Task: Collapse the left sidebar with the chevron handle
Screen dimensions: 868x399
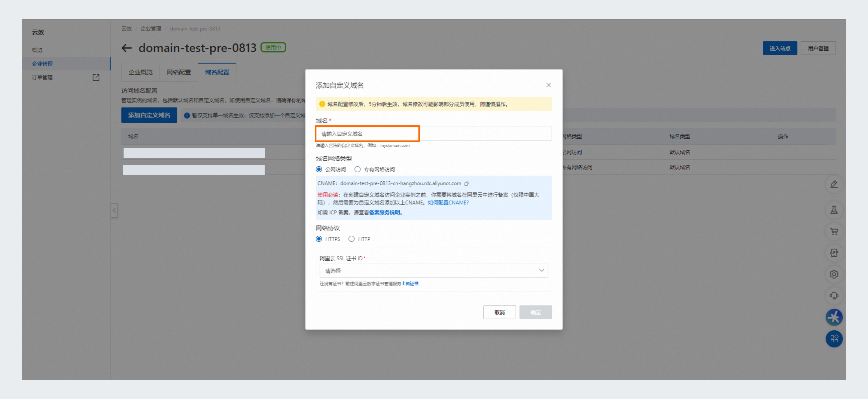Action: click(114, 211)
